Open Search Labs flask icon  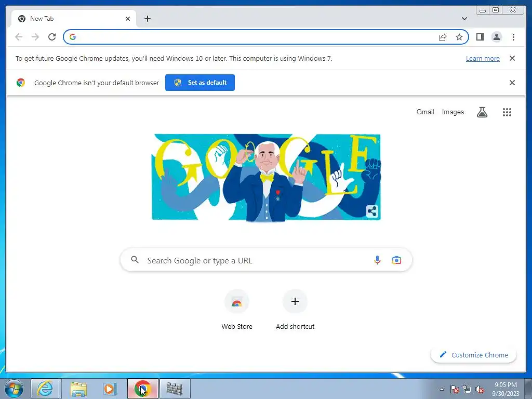pos(482,112)
